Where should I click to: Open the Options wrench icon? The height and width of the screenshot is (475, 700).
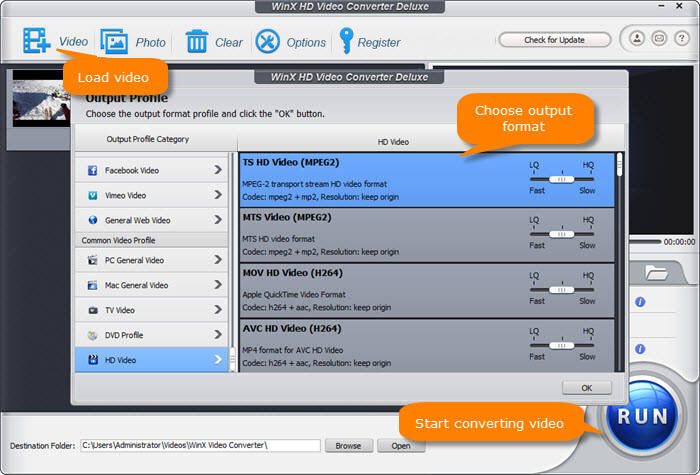267,42
